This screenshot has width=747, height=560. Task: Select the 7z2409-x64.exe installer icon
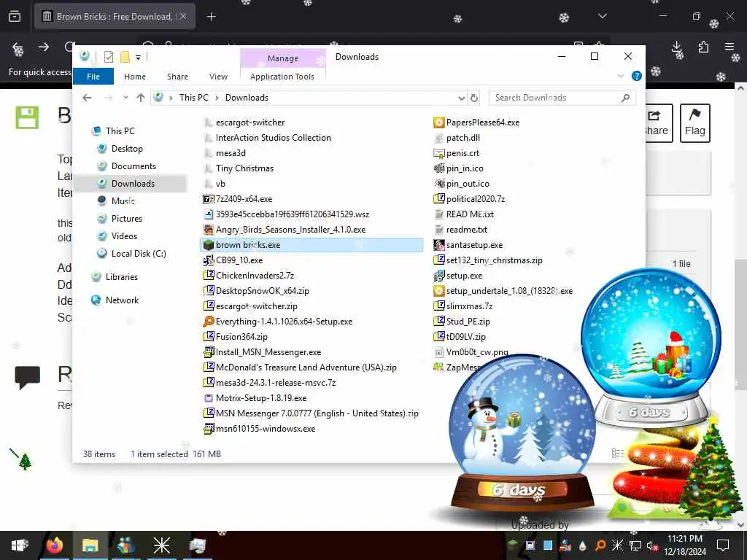tap(208, 199)
